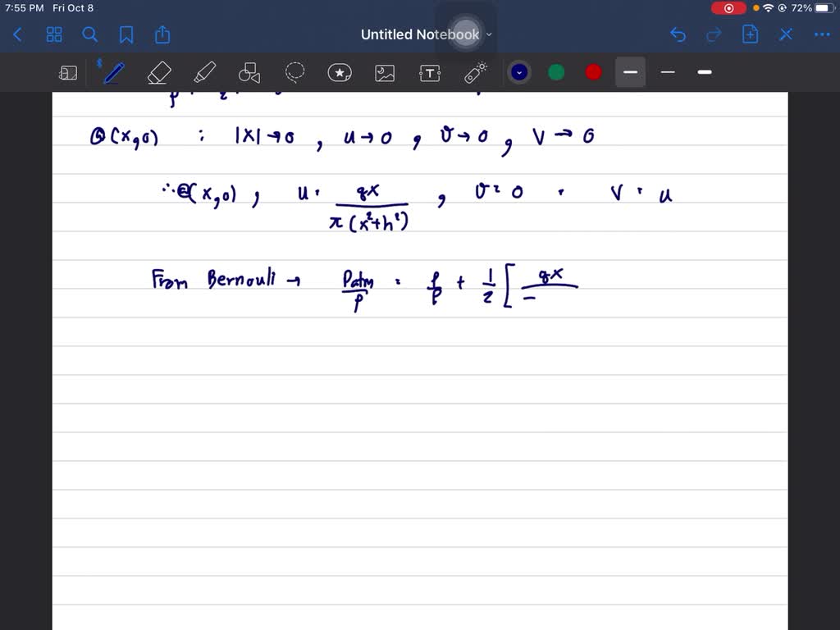
Task: Select the laser pointer tool
Action: [x=475, y=72]
